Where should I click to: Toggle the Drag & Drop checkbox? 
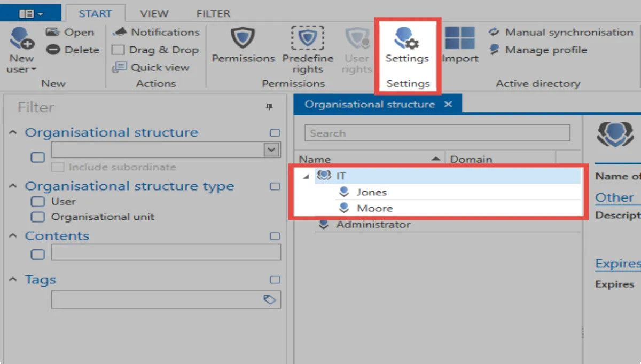pyautogui.click(x=118, y=50)
